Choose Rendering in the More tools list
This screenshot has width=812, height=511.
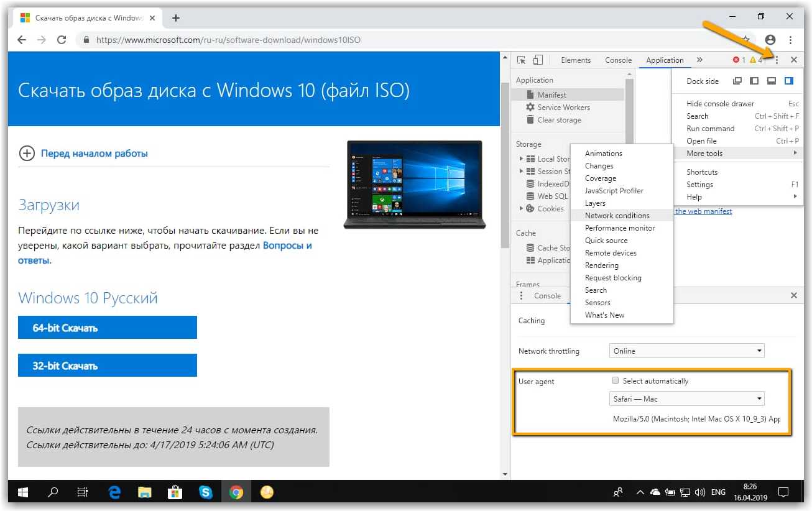click(622, 265)
